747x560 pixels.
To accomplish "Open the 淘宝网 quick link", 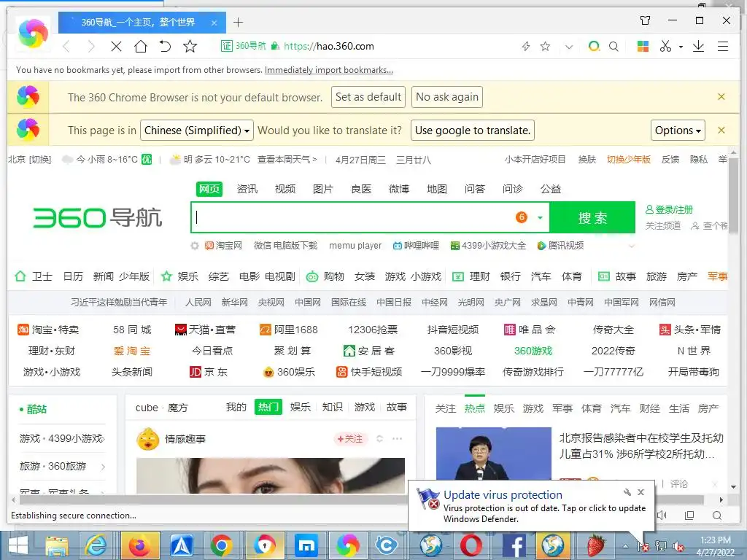I will (x=223, y=246).
